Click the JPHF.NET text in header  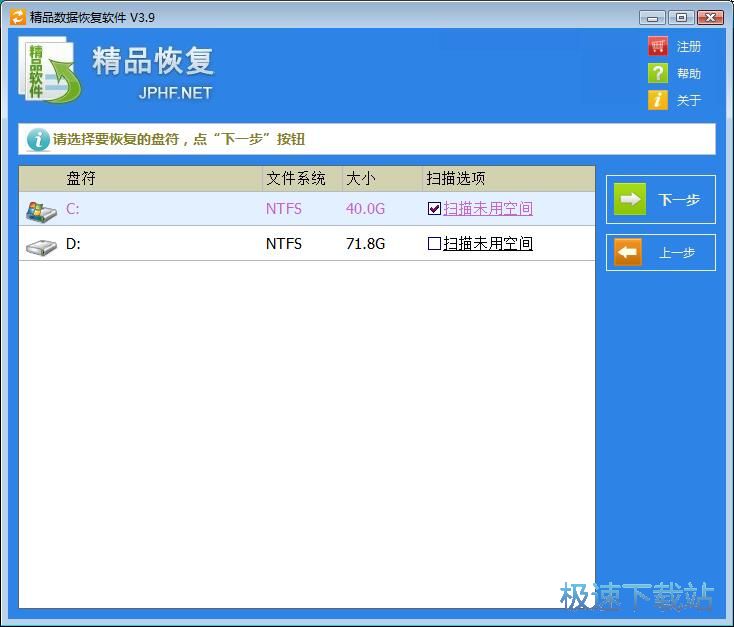pos(176,93)
